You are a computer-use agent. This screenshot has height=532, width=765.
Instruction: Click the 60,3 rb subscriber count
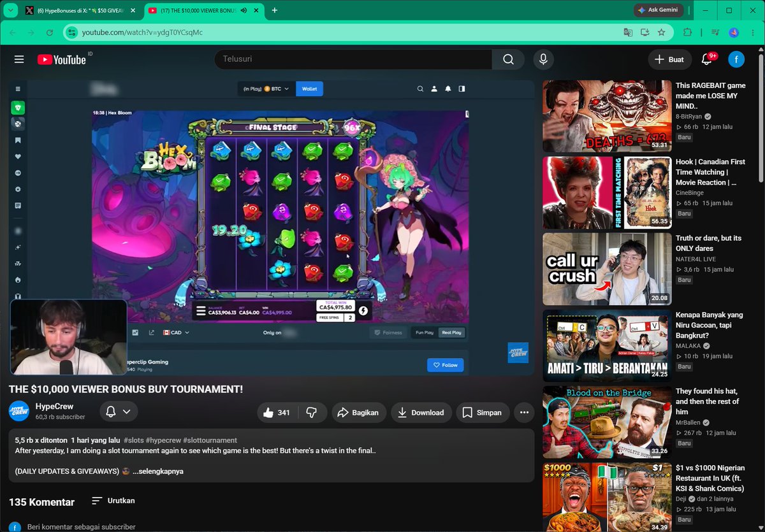60,417
